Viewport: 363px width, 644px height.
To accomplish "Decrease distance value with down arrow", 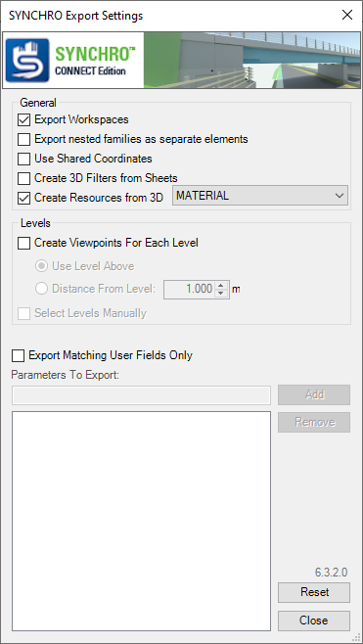I will click(x=221, y=294).
